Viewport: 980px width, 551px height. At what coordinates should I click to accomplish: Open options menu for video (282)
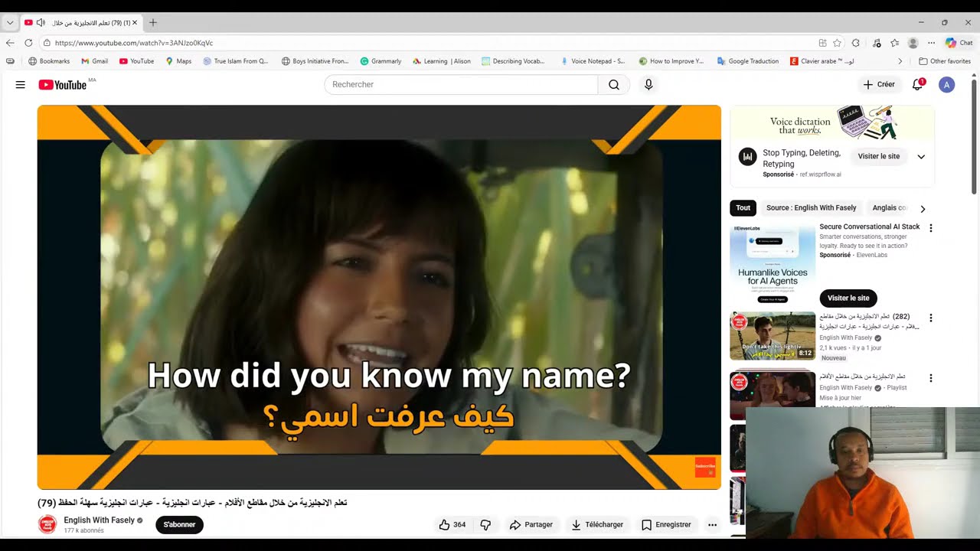(931, 318)
